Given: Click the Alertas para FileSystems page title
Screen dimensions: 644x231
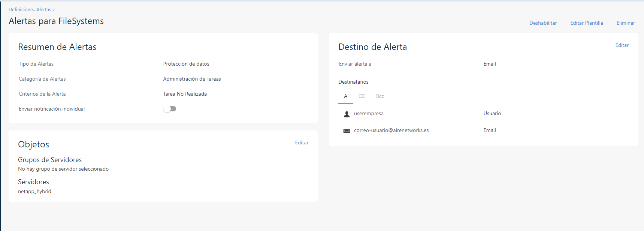Looking at the screenshot, I should pyautogui.click(x=56, y=21).
